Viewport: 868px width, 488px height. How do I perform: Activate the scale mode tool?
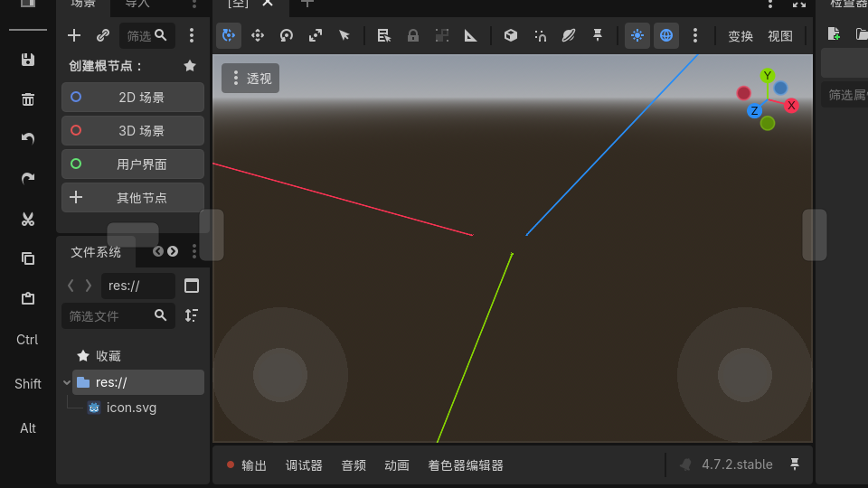316,35
